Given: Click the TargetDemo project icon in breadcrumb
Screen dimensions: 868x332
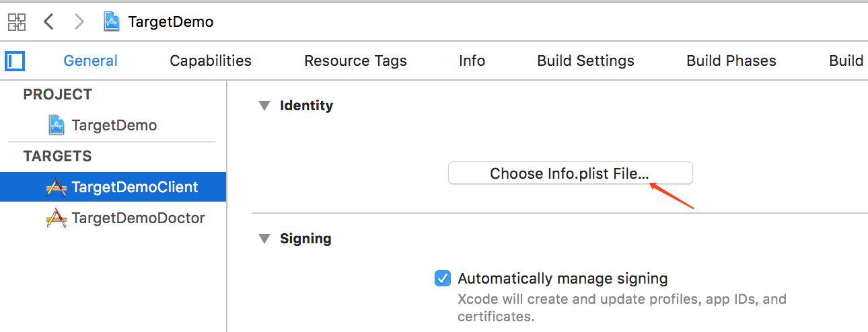Looking at the screenshot, I should tap(112, 22).
